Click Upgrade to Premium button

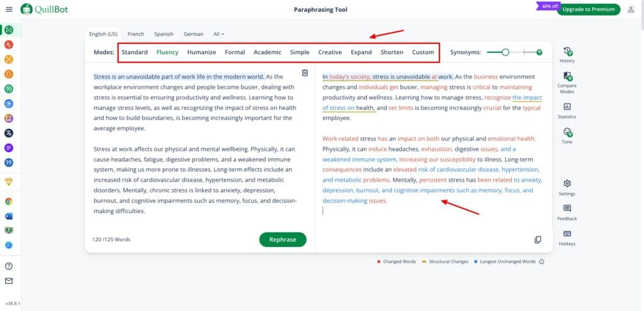pos(588,9)
